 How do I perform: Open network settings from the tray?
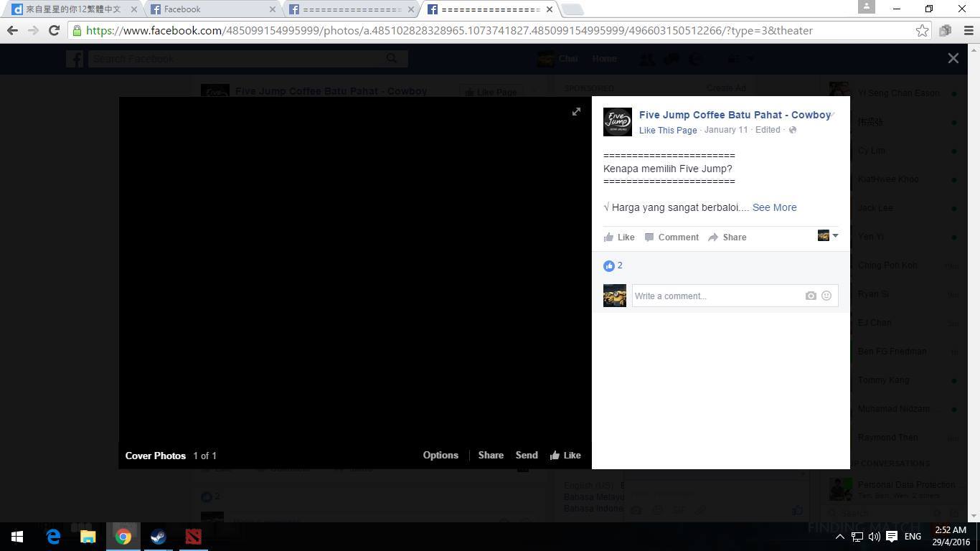857,537
